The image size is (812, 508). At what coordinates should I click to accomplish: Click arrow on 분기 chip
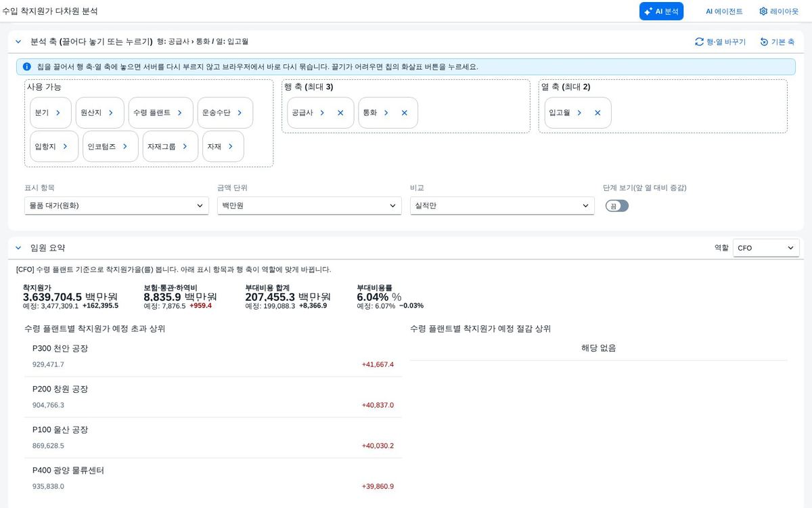(58, 113)
